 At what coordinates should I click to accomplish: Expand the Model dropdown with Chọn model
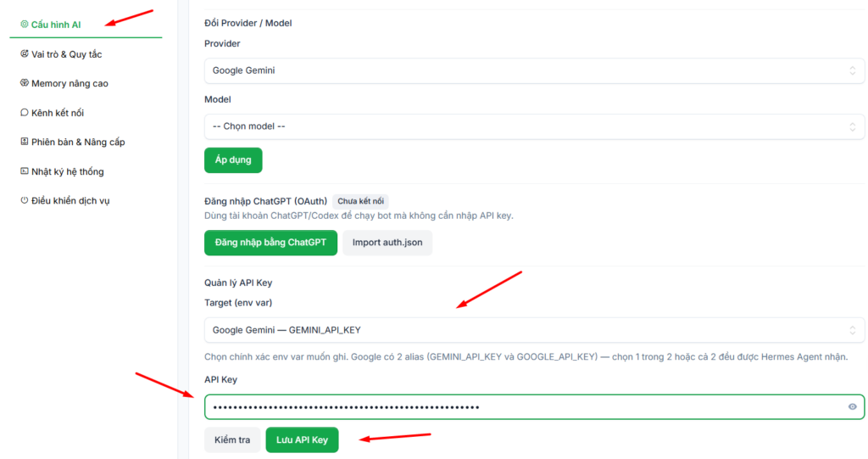click(x=534, y=126)
